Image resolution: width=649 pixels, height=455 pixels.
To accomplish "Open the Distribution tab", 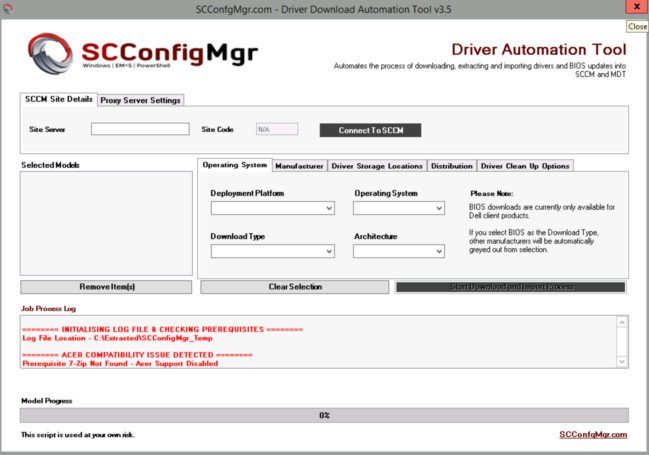I will click(x=452, y=166).
